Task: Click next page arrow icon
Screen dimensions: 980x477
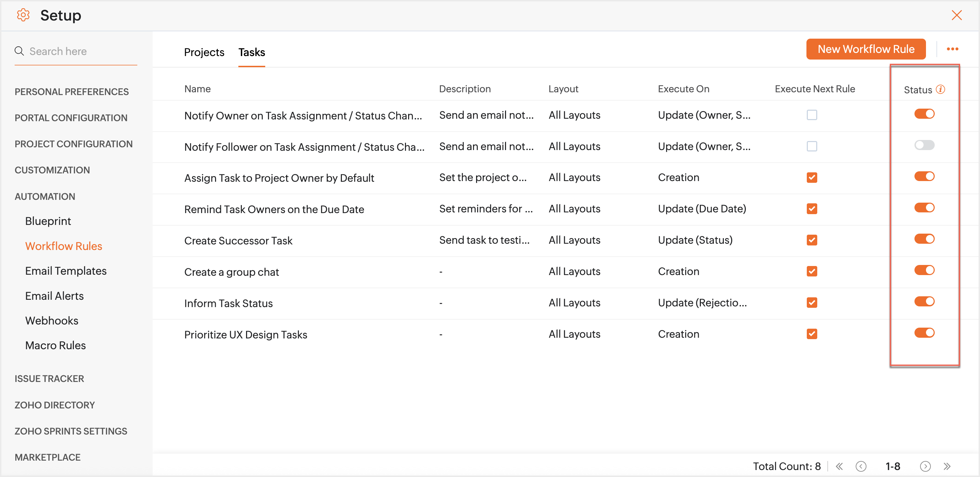Action: [x=925, y=466]
